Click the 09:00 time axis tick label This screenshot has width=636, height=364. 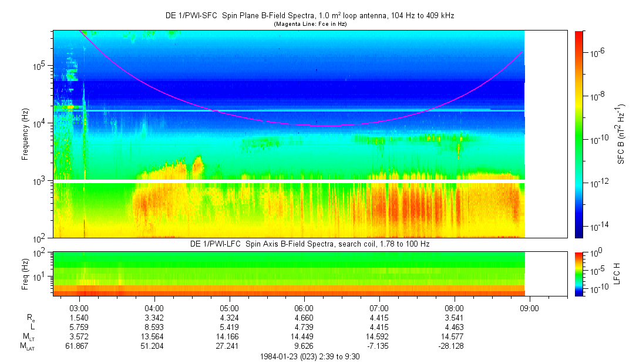(530, 308)
